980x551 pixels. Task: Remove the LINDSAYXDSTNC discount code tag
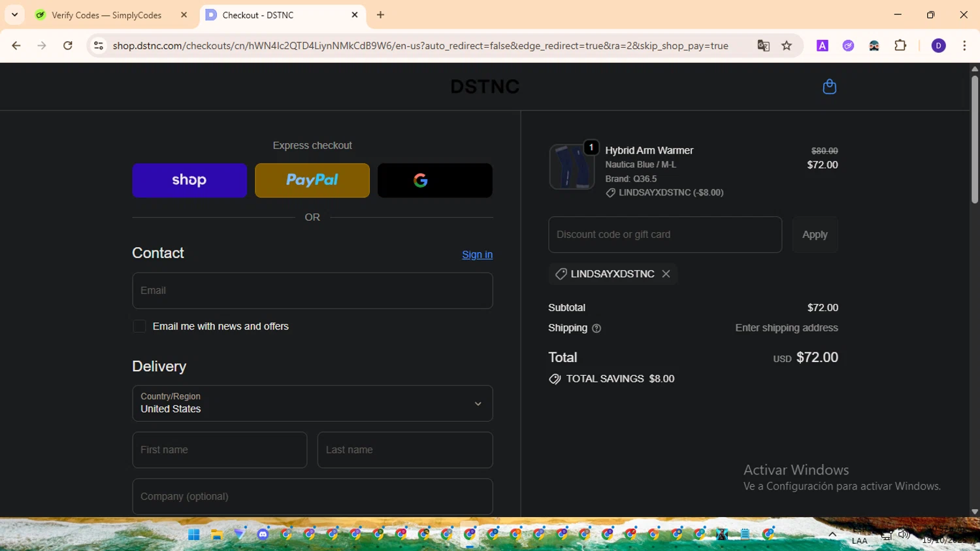666,274
